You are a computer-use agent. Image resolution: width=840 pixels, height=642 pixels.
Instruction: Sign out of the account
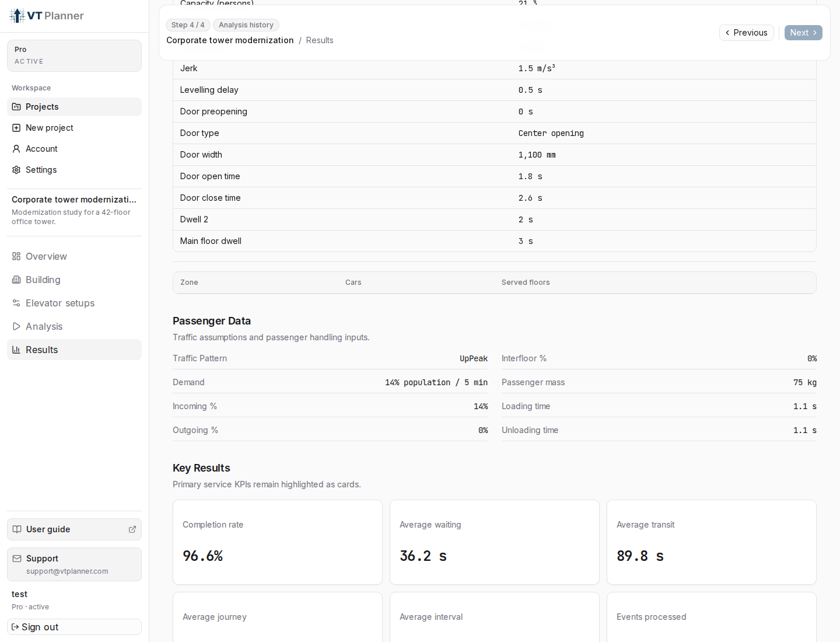point(74,627)
